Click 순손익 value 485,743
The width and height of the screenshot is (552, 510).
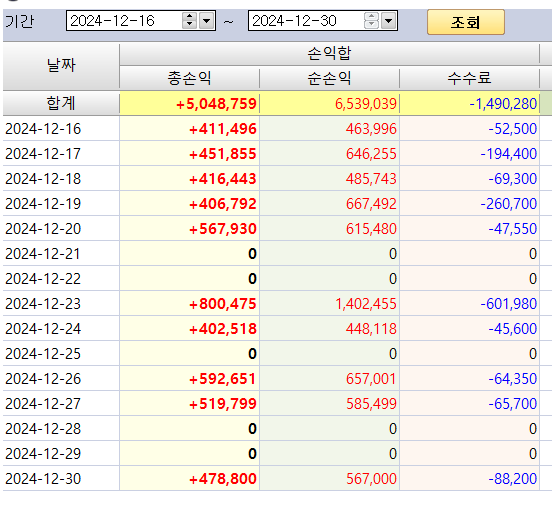tap(371, 179)
